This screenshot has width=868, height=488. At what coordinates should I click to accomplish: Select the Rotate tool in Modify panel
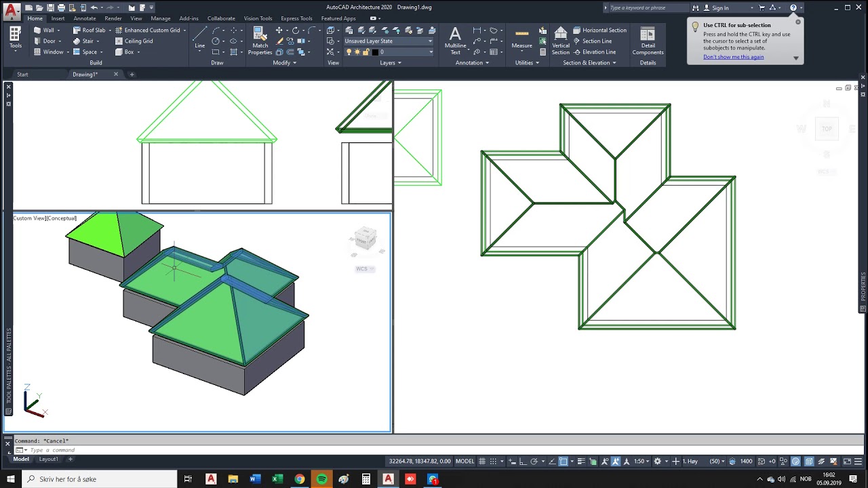click(296, 30)
